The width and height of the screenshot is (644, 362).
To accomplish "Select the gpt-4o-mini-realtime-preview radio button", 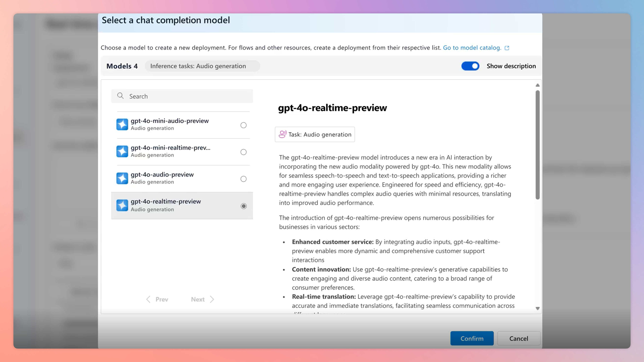I will [244, 152].
